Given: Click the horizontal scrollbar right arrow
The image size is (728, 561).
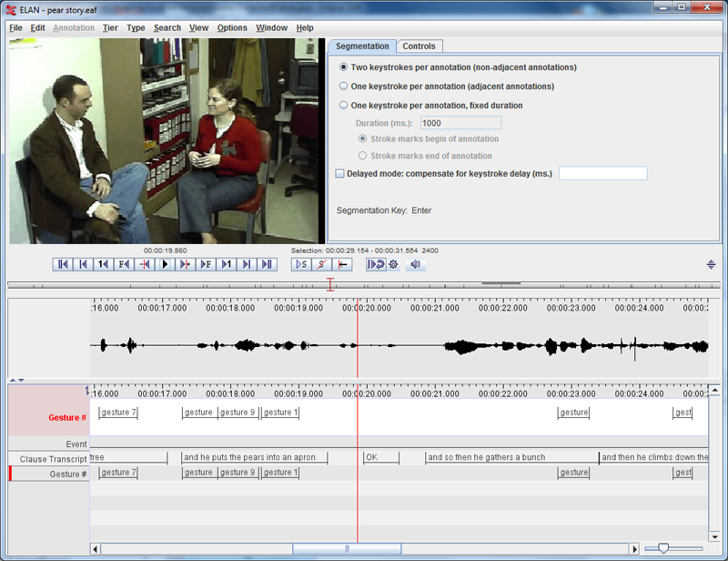Looking at the screenshot, I should click(x=634, y=549).
